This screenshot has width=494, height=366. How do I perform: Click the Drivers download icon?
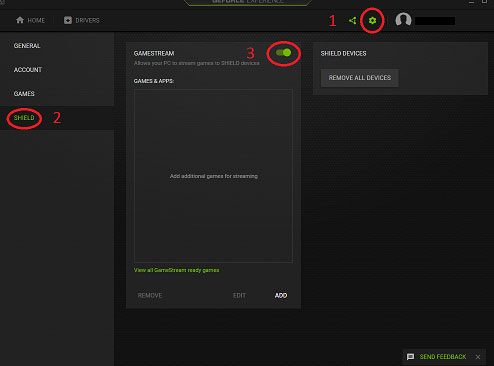coord(68,20)
